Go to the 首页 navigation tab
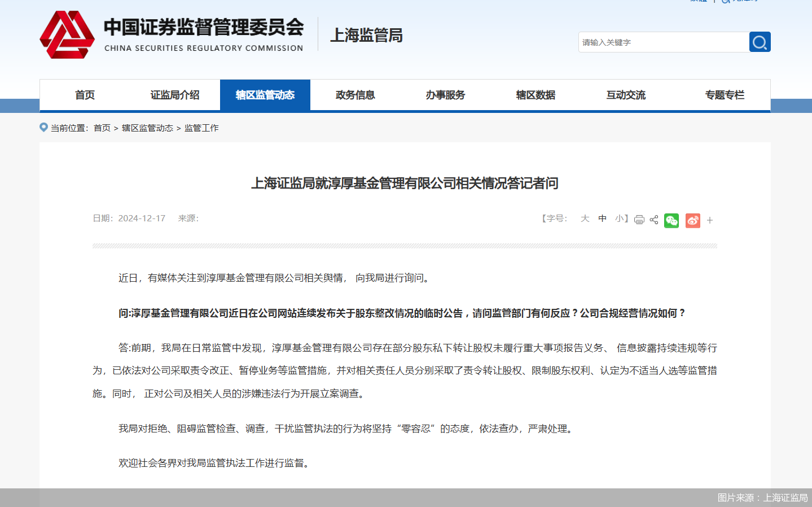The height and width of the screenshot is (507, 812). click(x=85, y=95)
